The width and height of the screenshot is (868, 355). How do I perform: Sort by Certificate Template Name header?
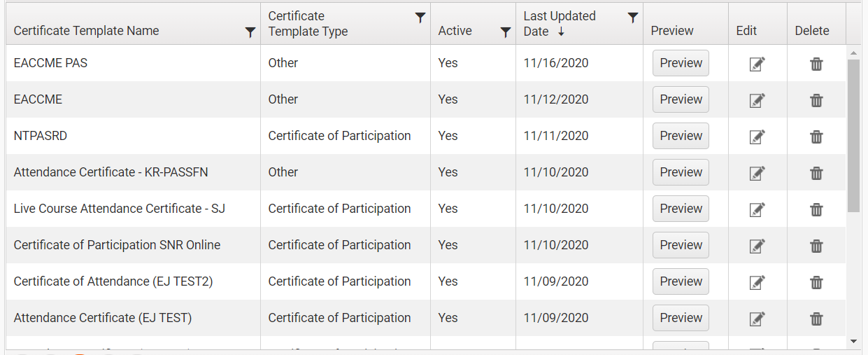click(x=86, y=31)
